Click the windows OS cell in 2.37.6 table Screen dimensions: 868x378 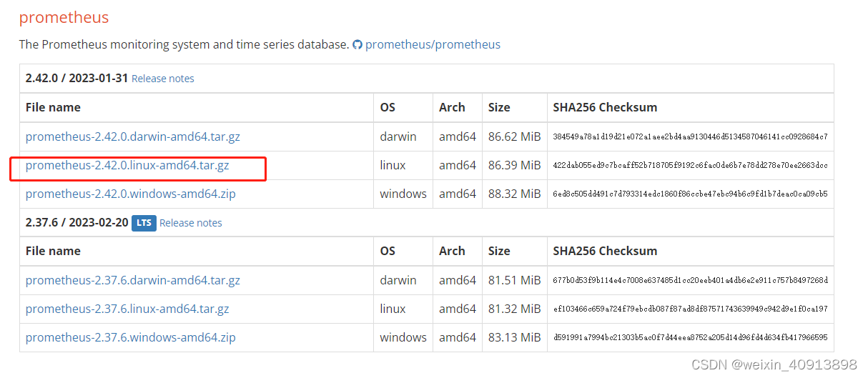(x=403, y=337)
